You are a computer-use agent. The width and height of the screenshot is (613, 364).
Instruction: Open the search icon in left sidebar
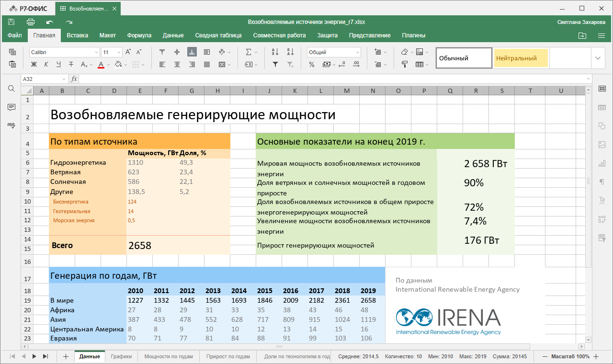(x=11, y=89)
